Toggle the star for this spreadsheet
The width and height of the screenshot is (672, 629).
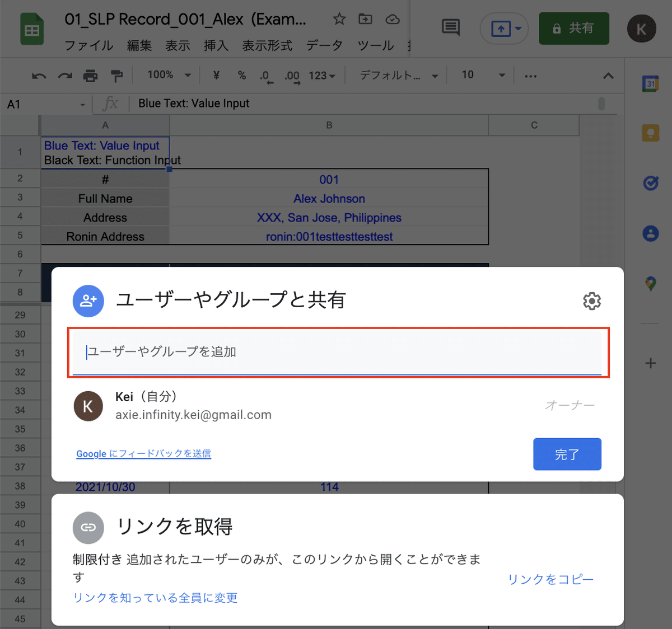coord(339,18)
